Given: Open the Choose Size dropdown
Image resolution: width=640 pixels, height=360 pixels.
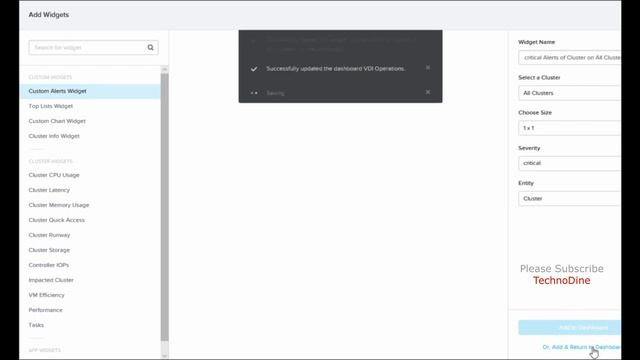Looking at the screenshot, I should (569, 128).
